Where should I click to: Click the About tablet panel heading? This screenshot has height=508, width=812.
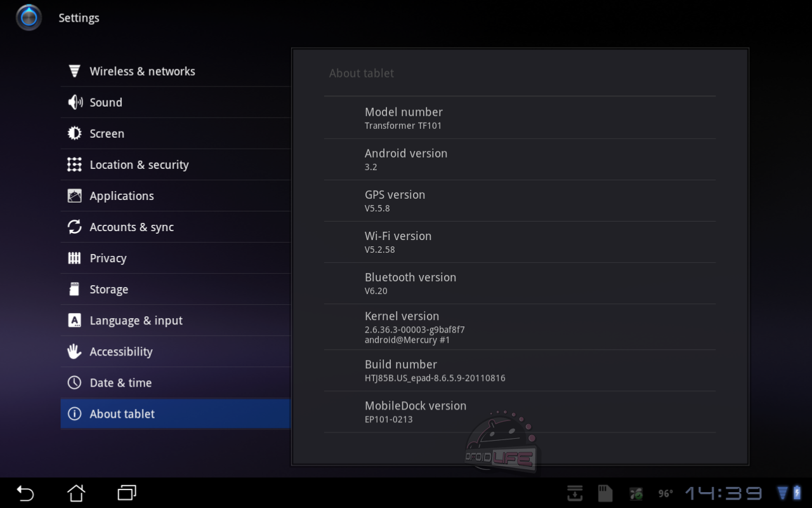point(362,73)
